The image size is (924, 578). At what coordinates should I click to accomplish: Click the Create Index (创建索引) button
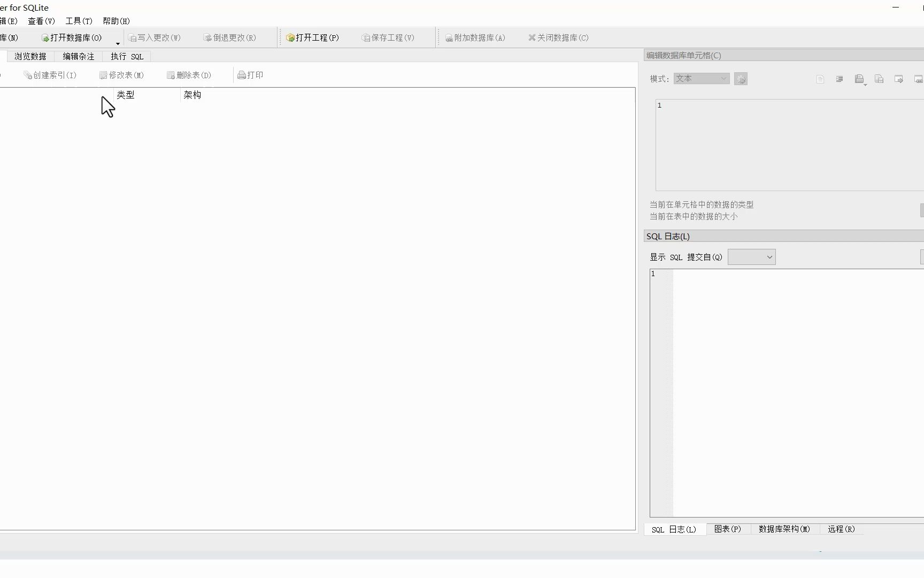tap(50, 75)
